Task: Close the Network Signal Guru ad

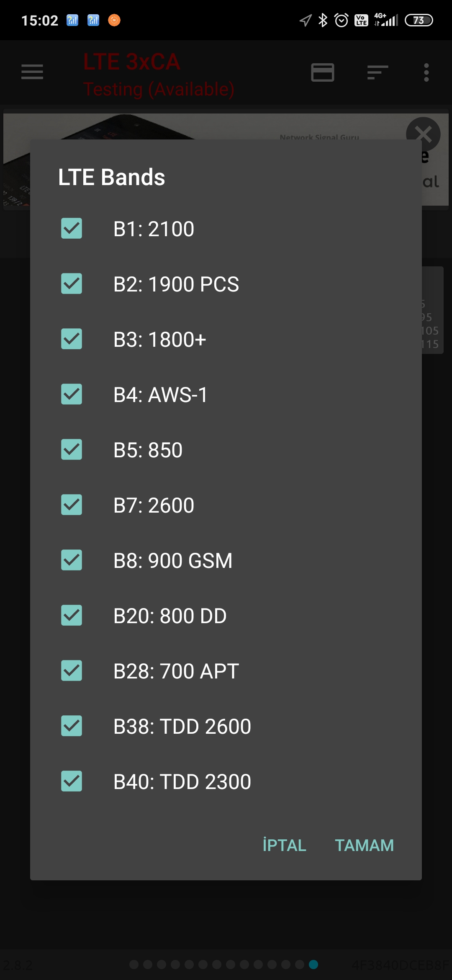Action: click(x=423, y=134)
